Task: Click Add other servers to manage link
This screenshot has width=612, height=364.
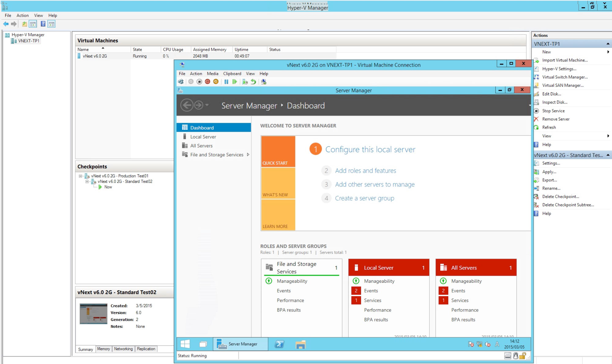Action: click(x=375, y=184)
